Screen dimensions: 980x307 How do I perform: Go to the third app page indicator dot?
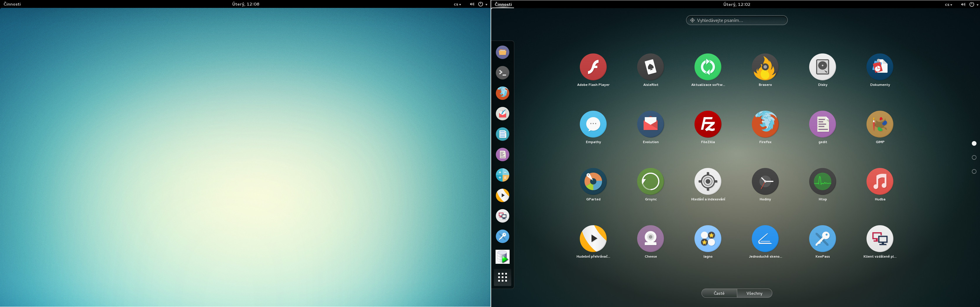pyautogui.click(x=974, y=172)
